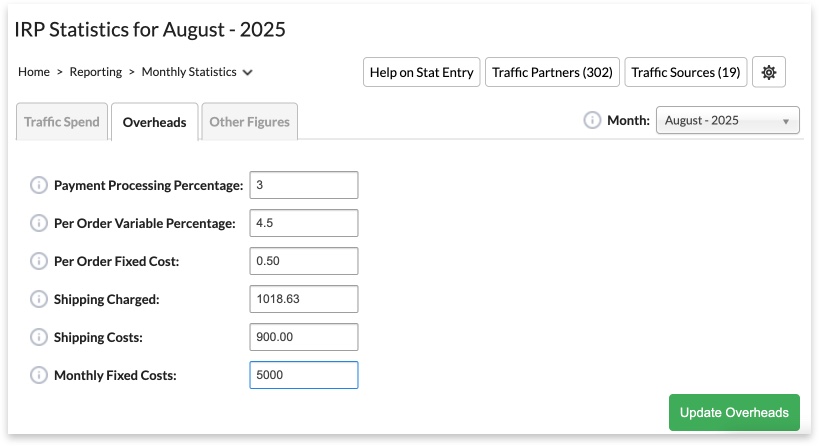Select the Overheads tab
The width and height of the screenshot is (819, 446).
tap(154, 122)
